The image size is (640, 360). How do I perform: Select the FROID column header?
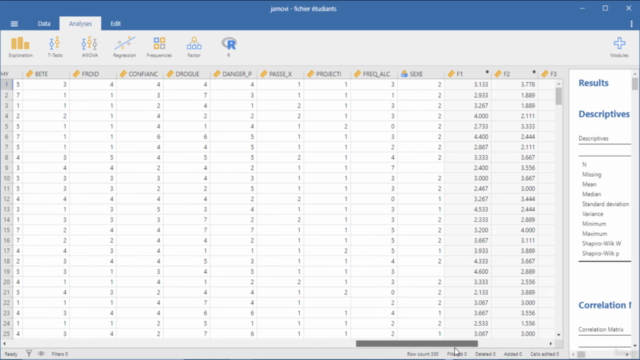[x=93, y=74]
